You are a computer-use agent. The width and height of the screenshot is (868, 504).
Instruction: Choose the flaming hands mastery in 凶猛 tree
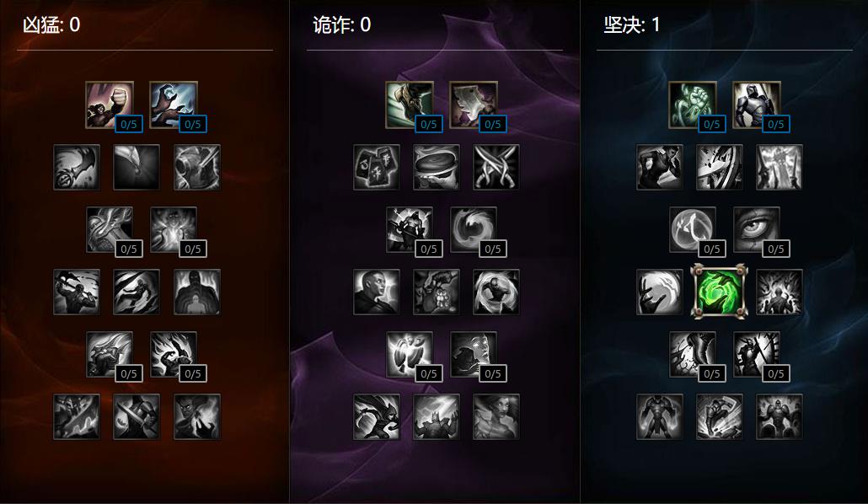point(174,355)
